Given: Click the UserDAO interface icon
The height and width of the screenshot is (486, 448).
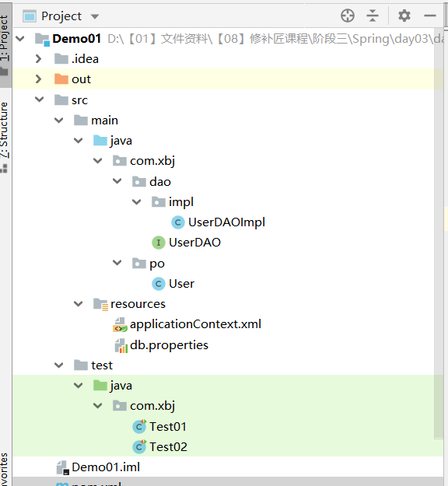Looking at the screenshot, I should point(159,243).
